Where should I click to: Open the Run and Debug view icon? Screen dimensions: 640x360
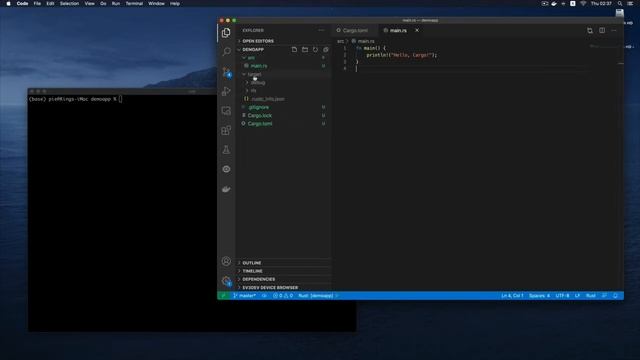click(x=226, y=91)
